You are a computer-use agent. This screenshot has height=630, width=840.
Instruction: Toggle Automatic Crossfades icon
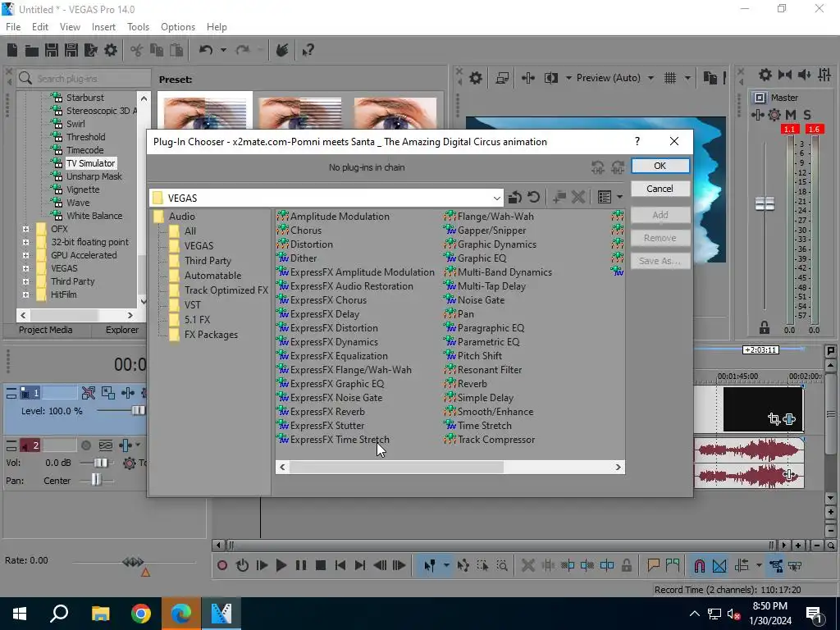point(719,566)
